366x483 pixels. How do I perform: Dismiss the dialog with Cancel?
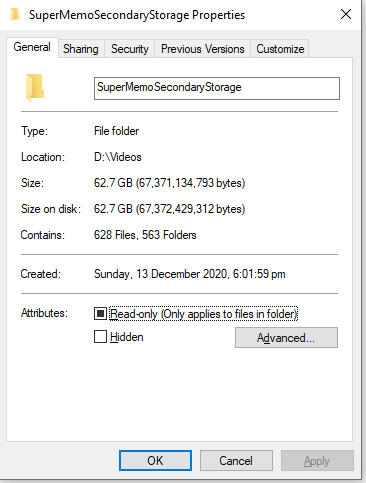click(x=236, y=461)
